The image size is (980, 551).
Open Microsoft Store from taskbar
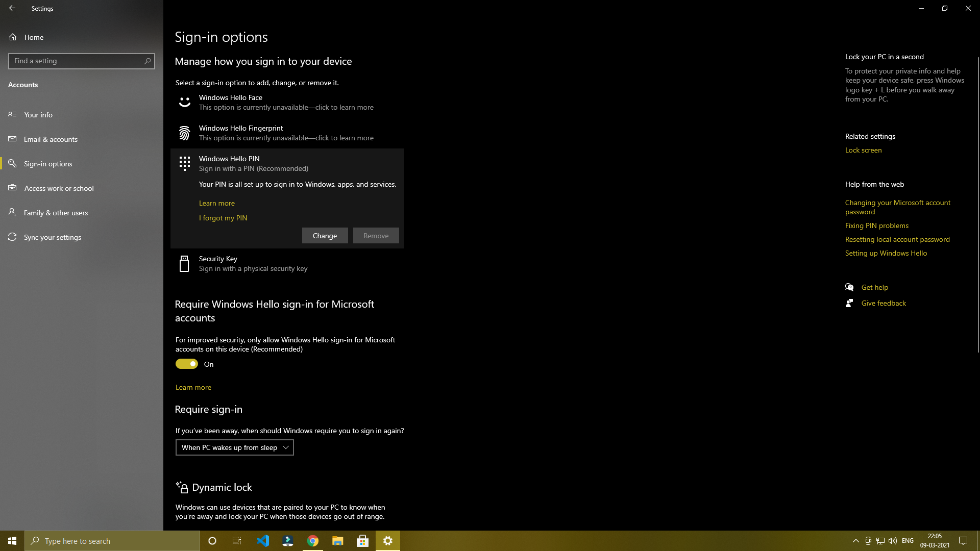pos(363,541)
